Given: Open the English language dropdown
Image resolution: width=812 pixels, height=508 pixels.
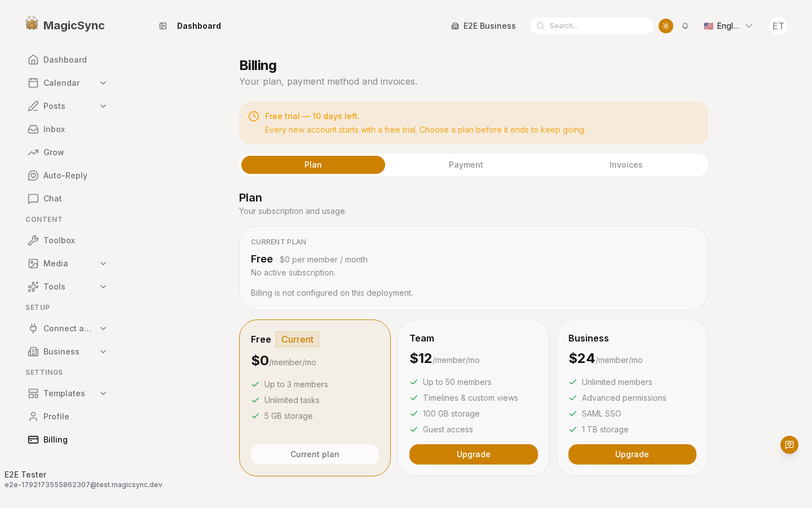Looking at the screenshot, I should (728, 26).
